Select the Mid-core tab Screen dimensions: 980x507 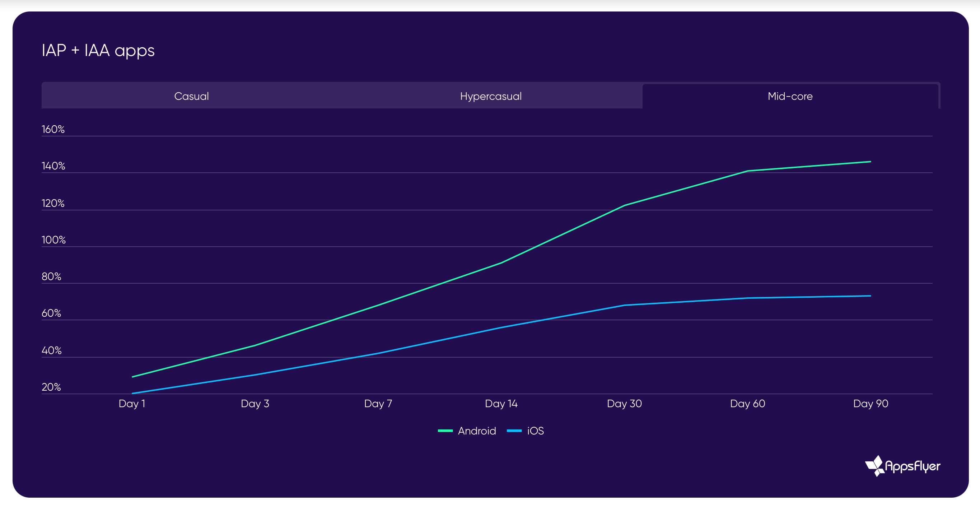tap(790, 96)
